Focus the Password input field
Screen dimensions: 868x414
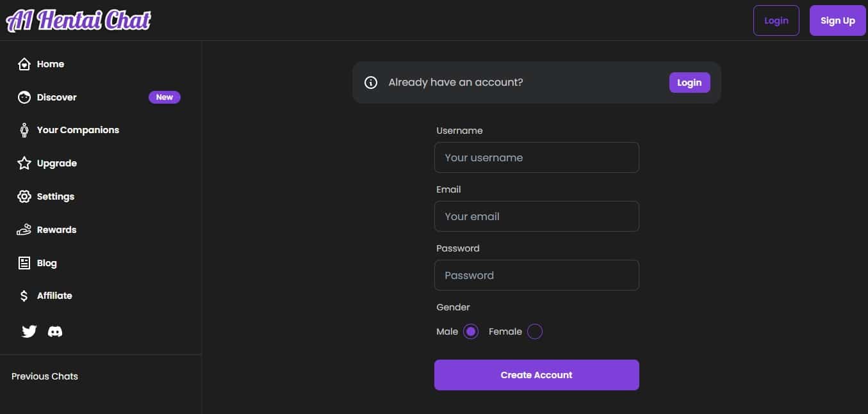[537, 275]
